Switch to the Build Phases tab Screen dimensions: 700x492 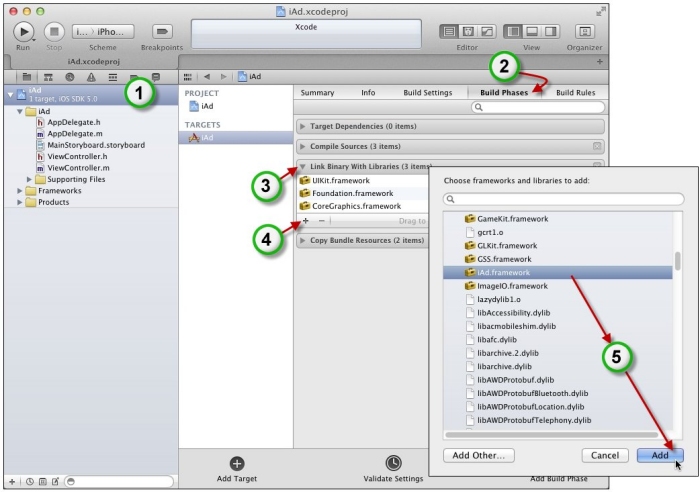click(504, 93)
